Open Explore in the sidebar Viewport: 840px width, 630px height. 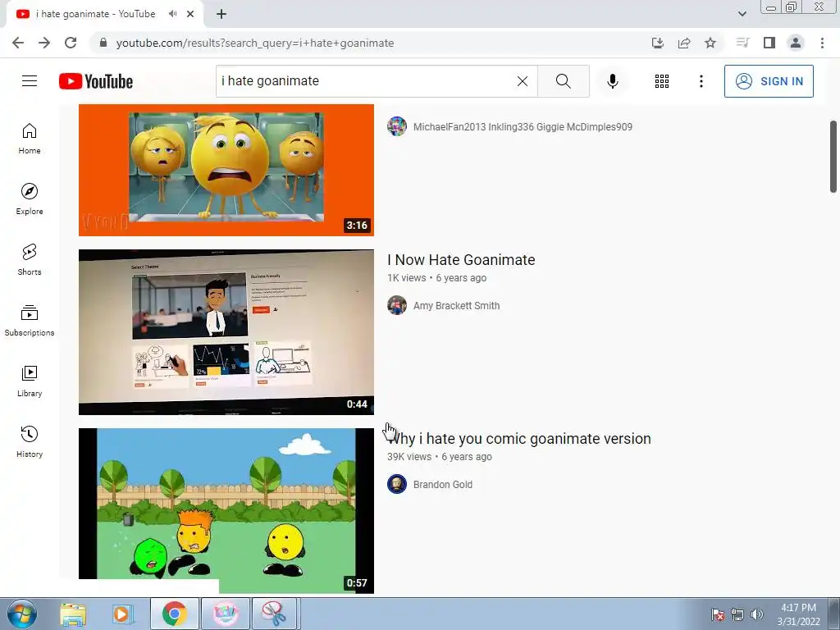pyautogui.click(x=30, y=199)
